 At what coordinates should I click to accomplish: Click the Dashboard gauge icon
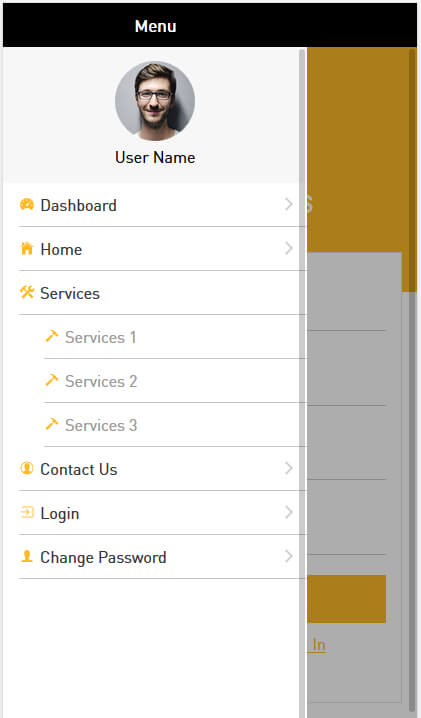click(27, 204)
